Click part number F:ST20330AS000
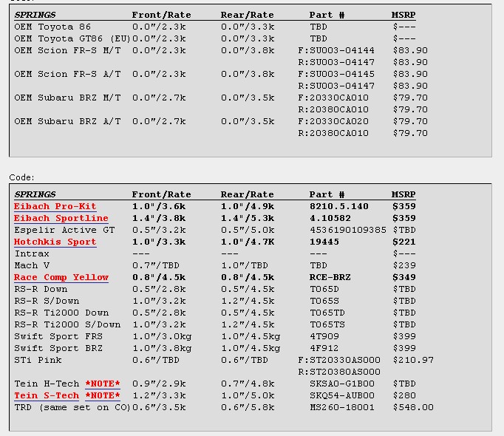The image size is (504, 436). click(339, 360)
